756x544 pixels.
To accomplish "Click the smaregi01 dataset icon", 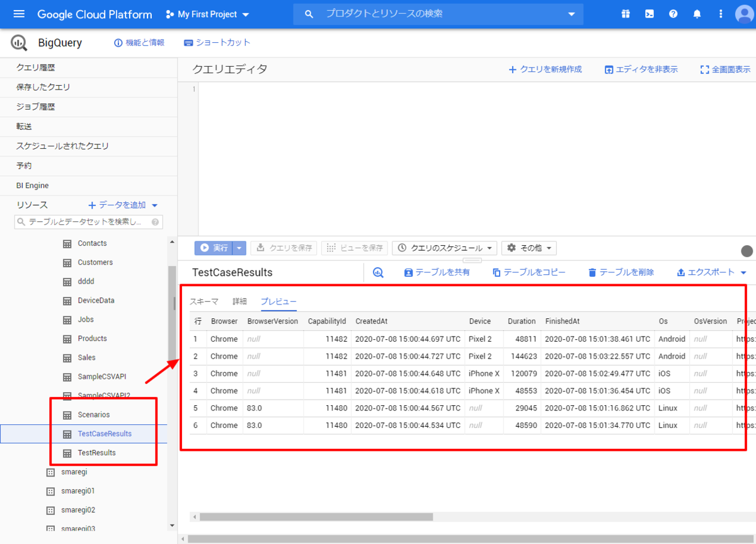I will click(50, 490).
